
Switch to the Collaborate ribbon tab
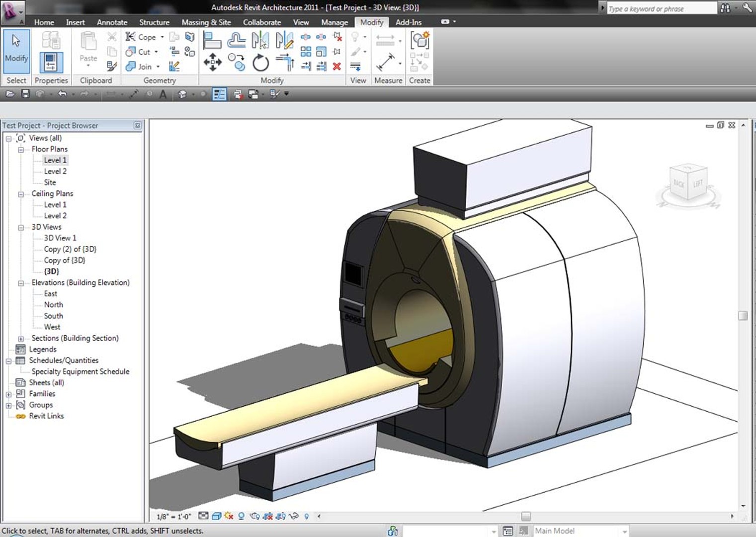[x=262, y=22]
